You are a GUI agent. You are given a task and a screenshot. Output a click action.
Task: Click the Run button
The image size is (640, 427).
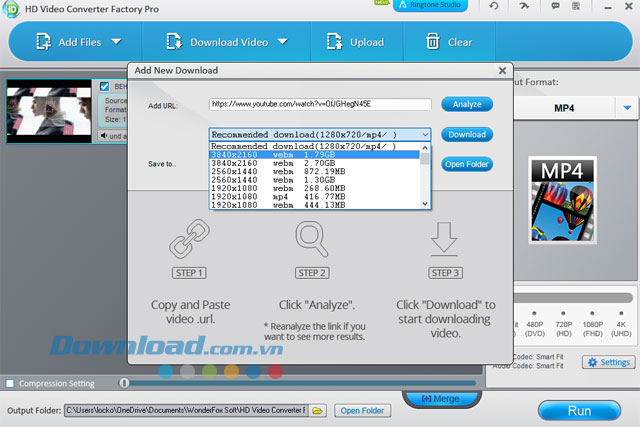click(579, 411)
